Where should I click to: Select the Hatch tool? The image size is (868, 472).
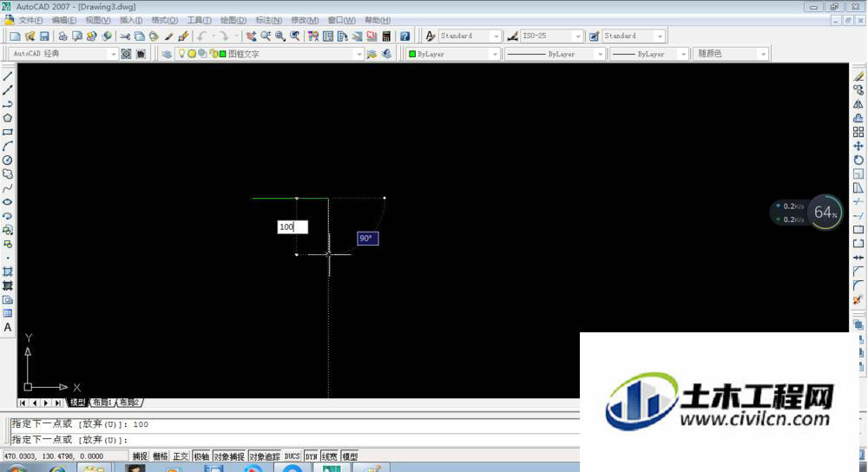pyautogui.click(x=8, y=272)
